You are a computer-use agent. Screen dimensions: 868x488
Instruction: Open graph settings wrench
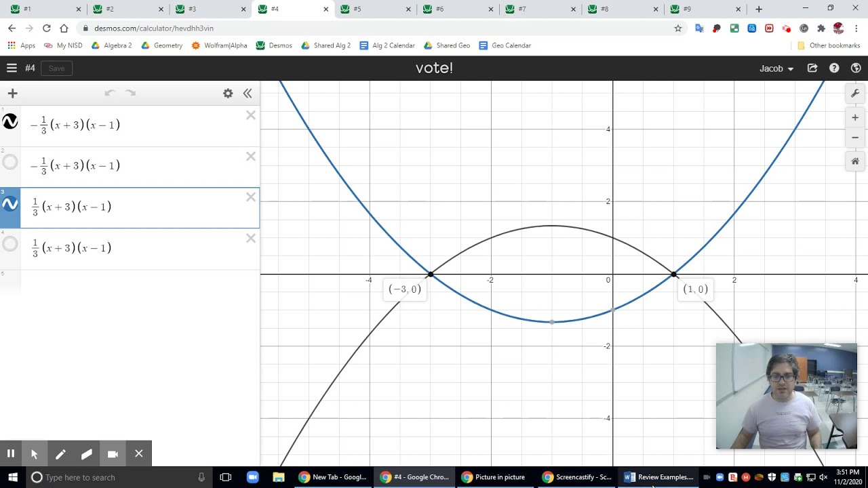[855, 94]
